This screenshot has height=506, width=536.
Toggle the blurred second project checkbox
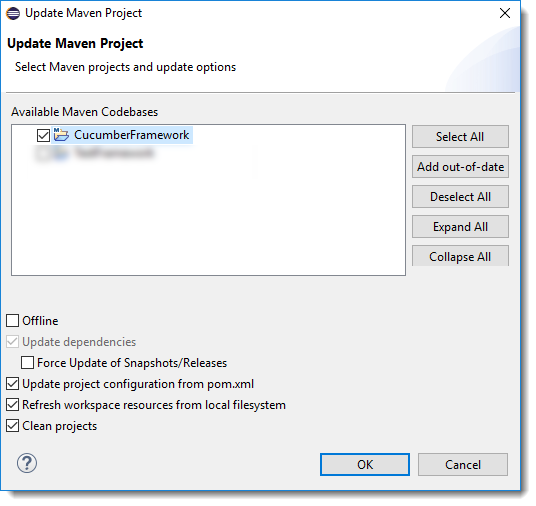pos(43,153)
